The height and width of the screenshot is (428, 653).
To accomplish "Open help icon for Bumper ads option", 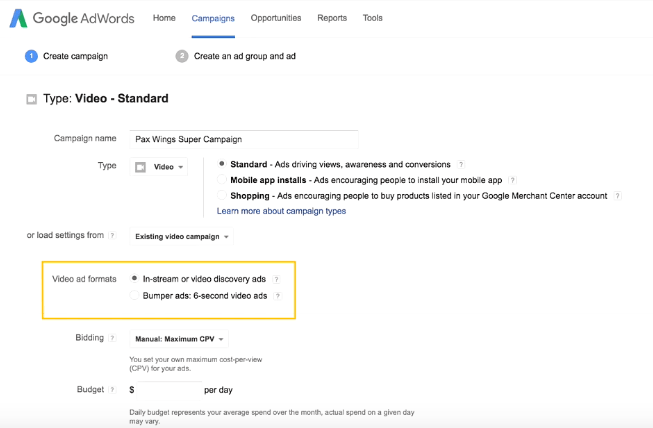I will [278, 296].
